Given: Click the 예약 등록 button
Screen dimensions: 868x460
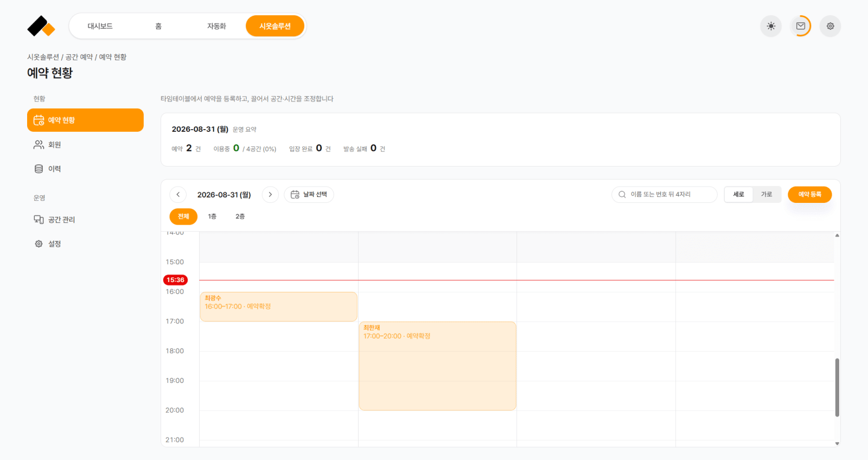Looking at the screenshot, I should 809,194.
